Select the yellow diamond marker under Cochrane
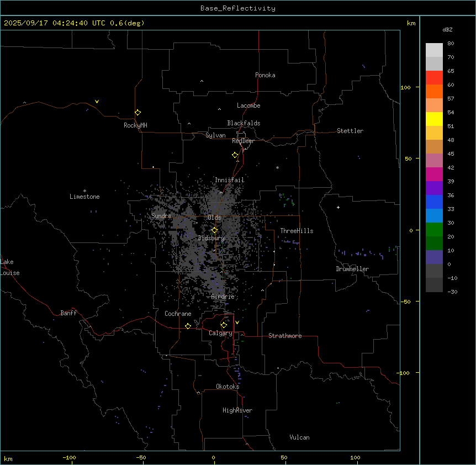 click(188, 326)
